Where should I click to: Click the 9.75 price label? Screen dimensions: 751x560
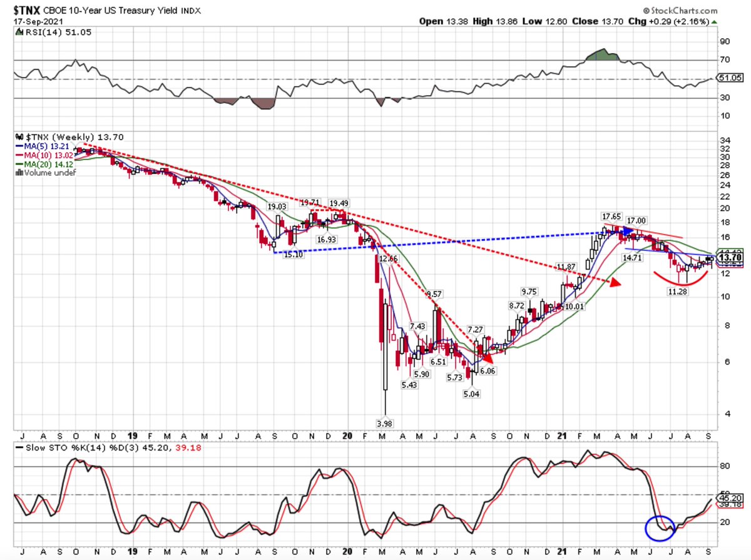point(529,292)
